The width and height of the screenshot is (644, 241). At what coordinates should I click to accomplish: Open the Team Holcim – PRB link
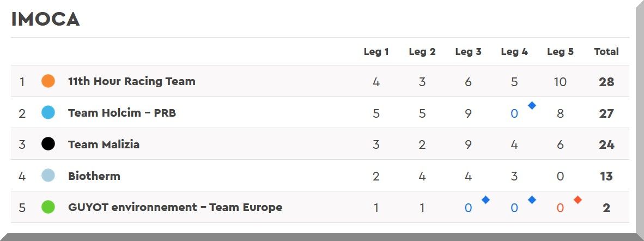click(x=122, y=113)
